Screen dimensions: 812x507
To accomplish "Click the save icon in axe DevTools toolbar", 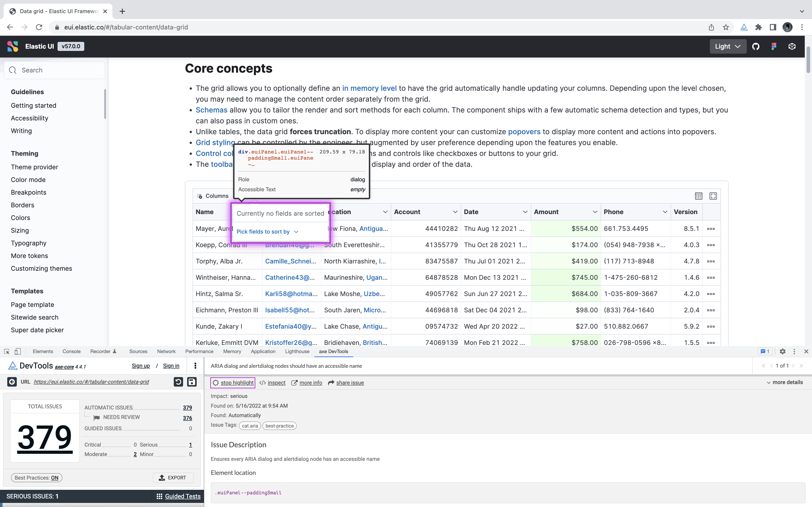I will coord(192,382).
